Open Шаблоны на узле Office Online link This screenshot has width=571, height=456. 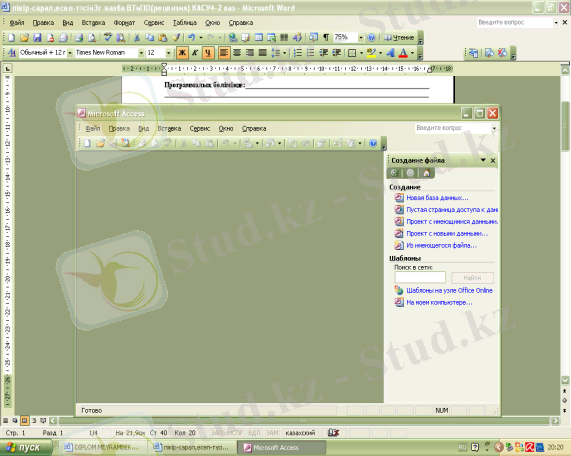point(449,290)
